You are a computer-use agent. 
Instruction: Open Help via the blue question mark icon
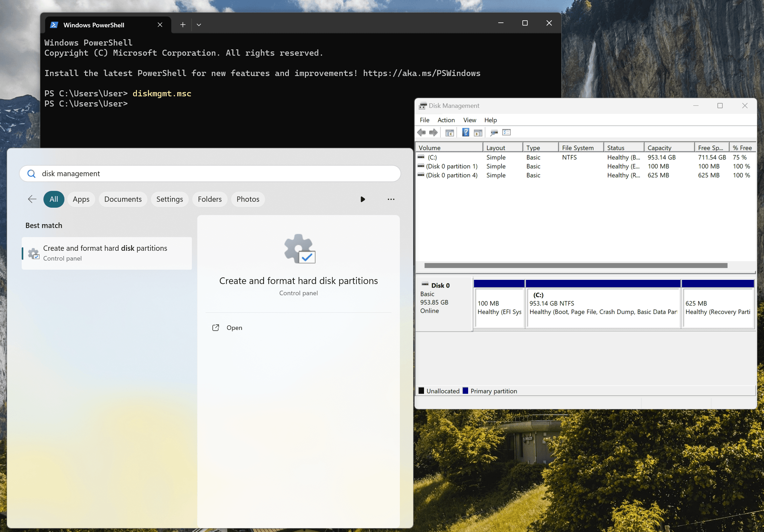point(466,132)
